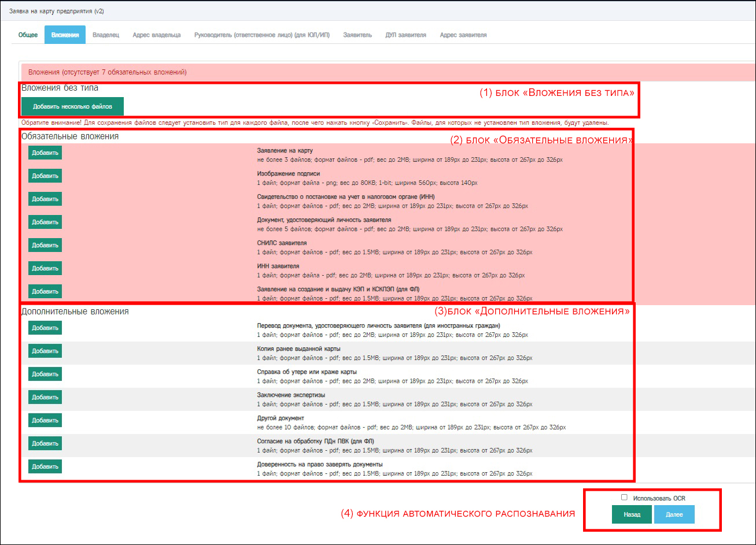The width and height of the screenshot is (756, 545).
Task: Click the Изображение подписи title text
Action: tap(289, 173)
